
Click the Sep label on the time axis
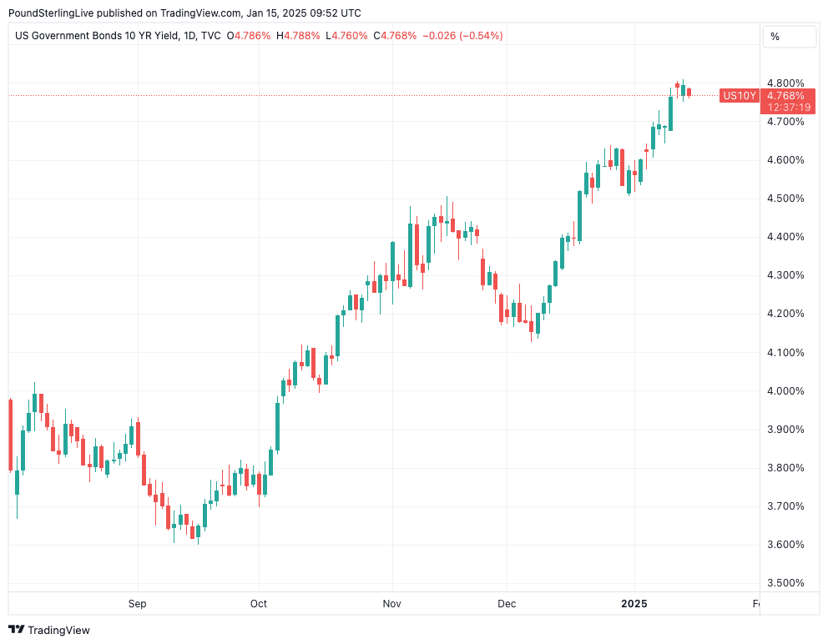[x=138, y=602]
